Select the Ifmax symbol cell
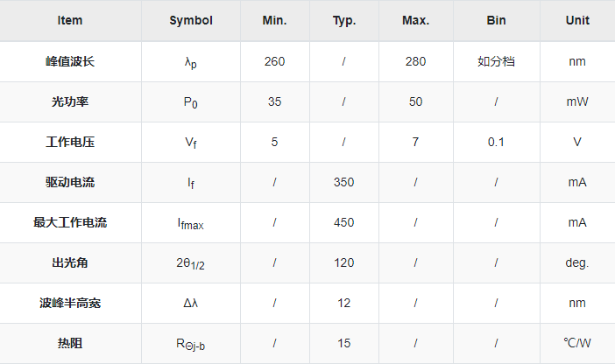Viewport: 615px width, 364px height. tap(191, 224)
